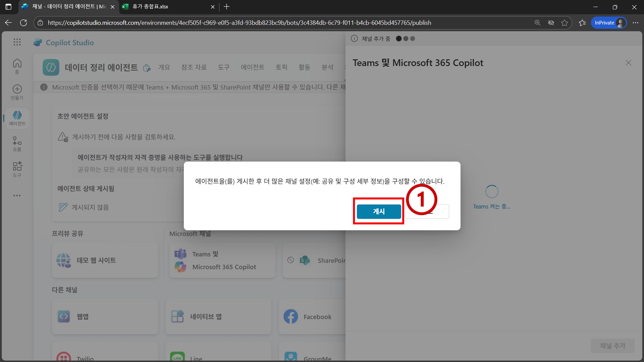Open the 참조 자료 tab
Screen dimensions: 644x362
(x=194, y=67)
